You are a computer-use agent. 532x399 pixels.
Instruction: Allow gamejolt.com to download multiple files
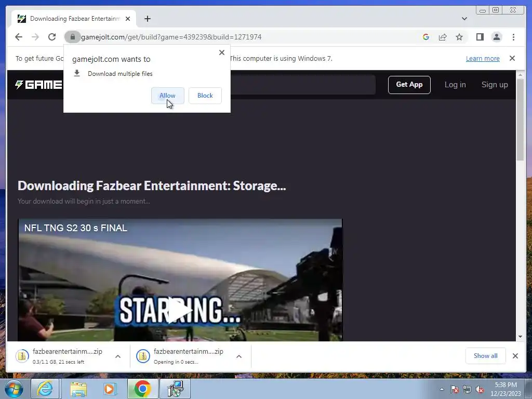pos(168,96)
